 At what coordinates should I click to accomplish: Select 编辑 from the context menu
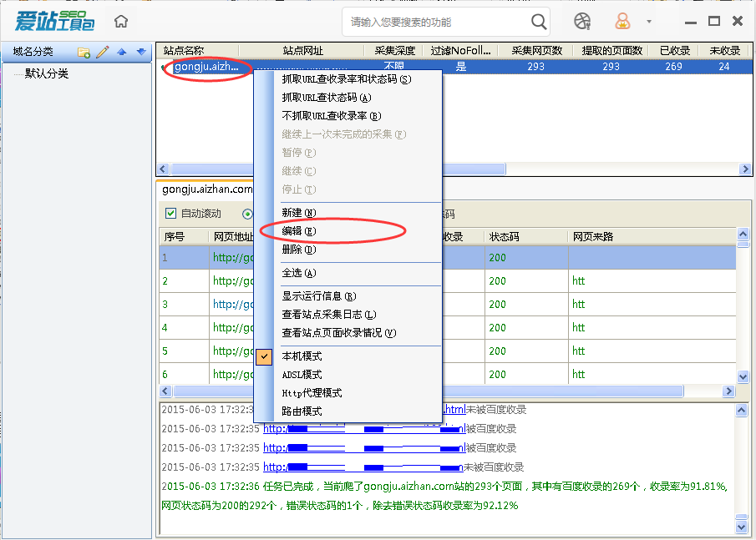(297, 230)
